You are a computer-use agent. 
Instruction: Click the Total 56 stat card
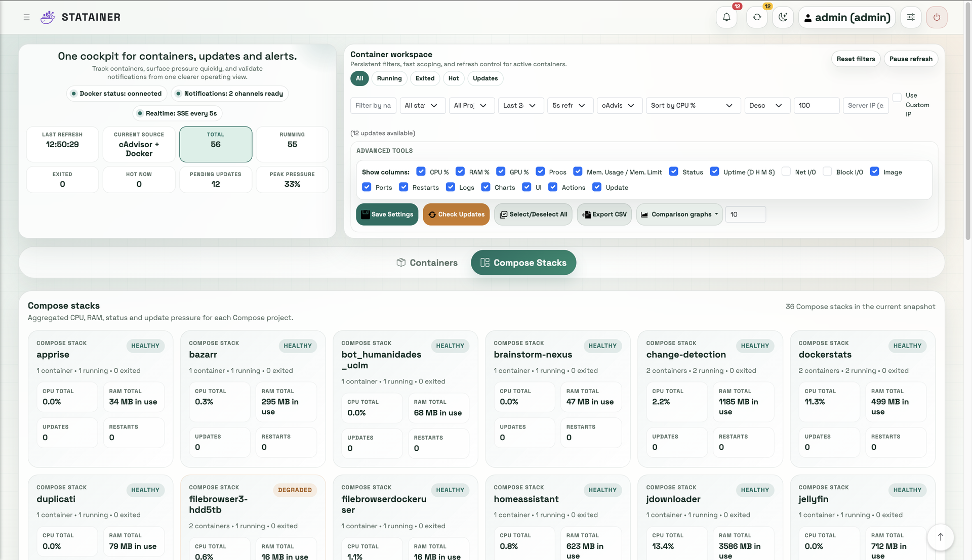pos(216,144)
